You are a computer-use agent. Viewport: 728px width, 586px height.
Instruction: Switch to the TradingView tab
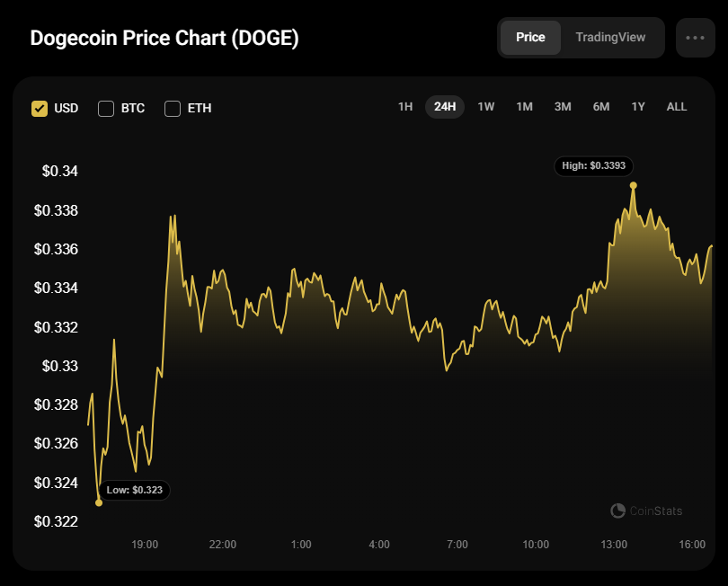(x=610, y=38)
